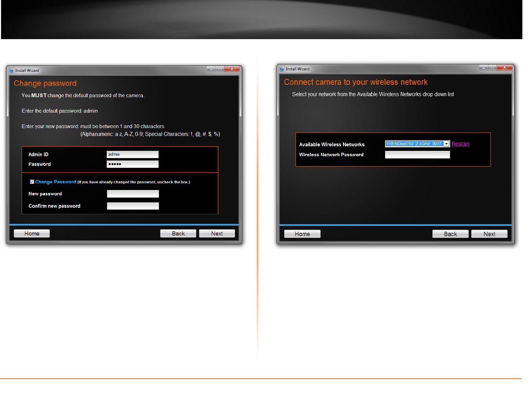Viewport: 532px width, 412px height.
Task: Click the Confirm new password field
Action: (133, 206)
